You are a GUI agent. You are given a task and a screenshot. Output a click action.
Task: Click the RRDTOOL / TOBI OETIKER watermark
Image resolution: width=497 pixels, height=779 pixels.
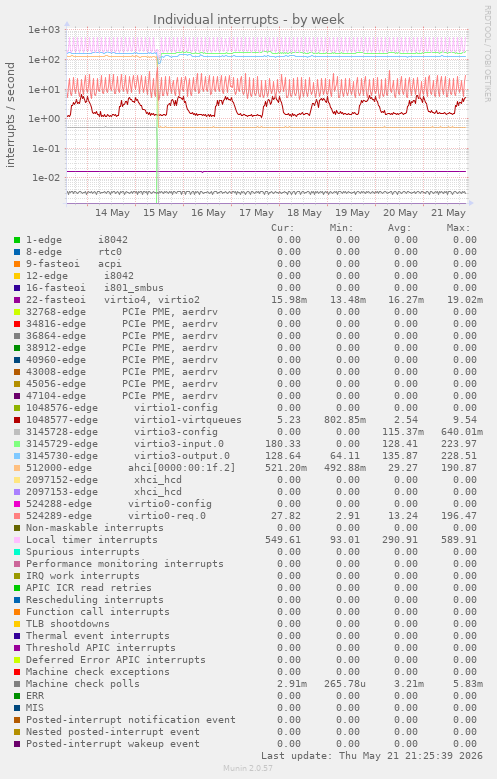(488, 54)
